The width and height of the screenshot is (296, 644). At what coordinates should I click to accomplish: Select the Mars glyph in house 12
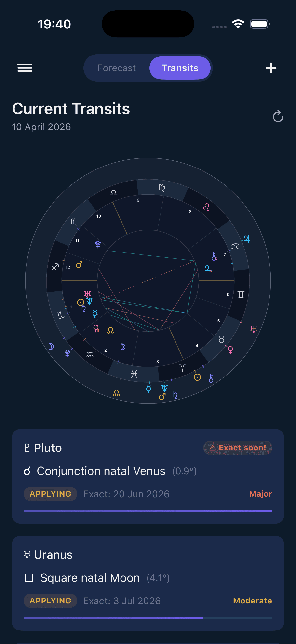(79, 266)
